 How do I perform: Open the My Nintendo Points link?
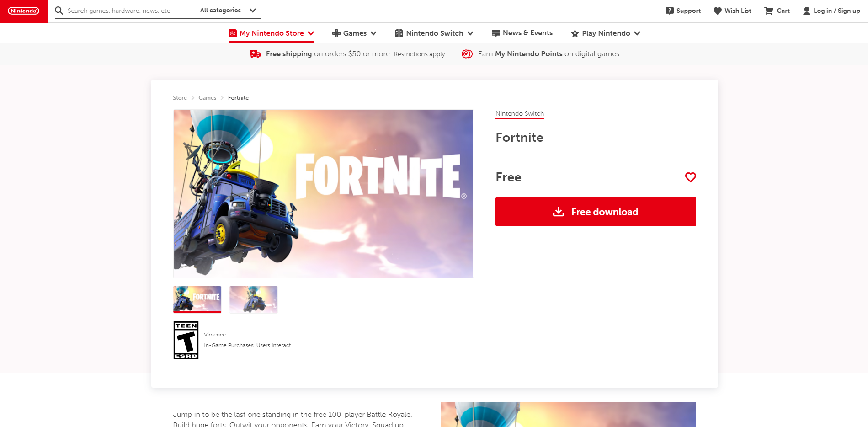tap(529, 54)
